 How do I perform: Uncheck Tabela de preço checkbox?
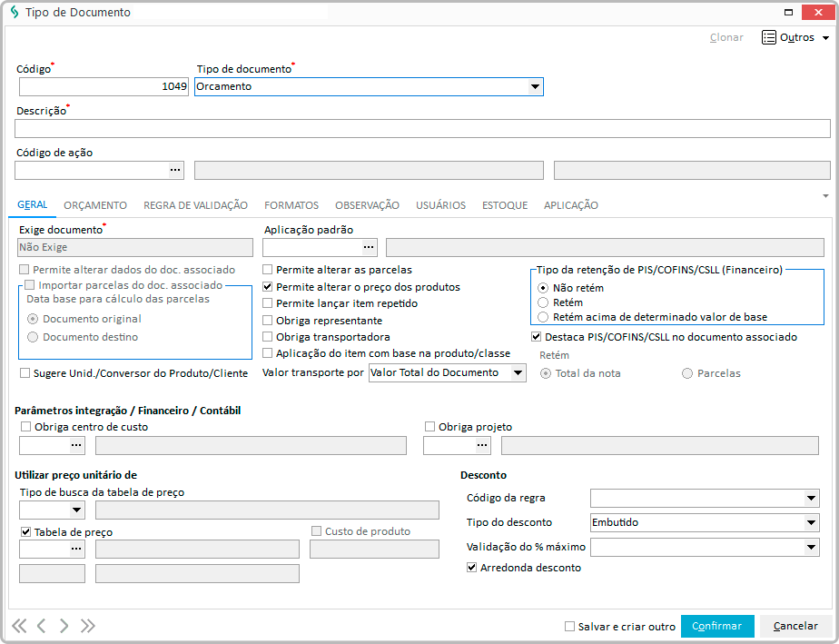tap(25, 531)
